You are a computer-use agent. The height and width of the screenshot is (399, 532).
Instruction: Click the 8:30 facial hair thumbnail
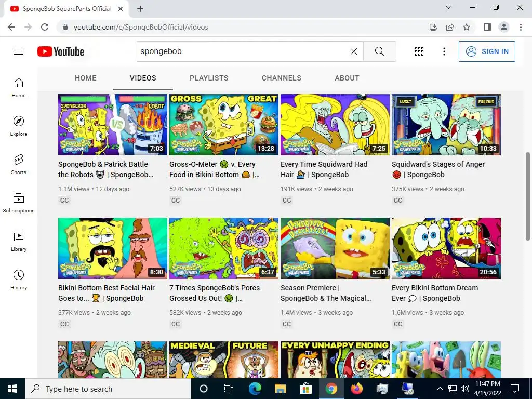click(x=113, y=248)
